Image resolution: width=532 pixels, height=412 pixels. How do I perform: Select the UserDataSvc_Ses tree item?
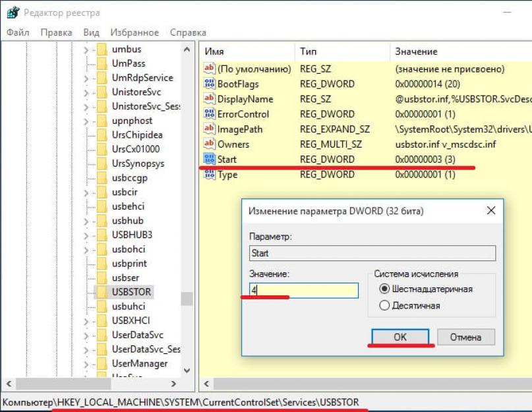pyautogui.click(x=146, y=349)
